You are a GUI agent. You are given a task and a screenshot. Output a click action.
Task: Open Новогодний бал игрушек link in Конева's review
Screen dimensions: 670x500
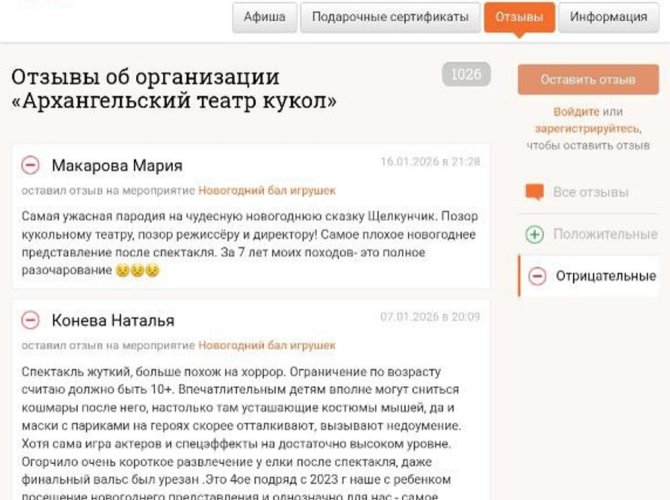pos(266,345)
